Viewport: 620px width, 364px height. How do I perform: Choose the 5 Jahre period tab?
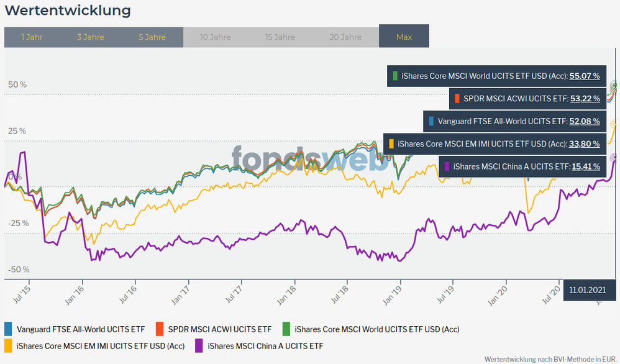pyautogui.click(x=152, y=37)
